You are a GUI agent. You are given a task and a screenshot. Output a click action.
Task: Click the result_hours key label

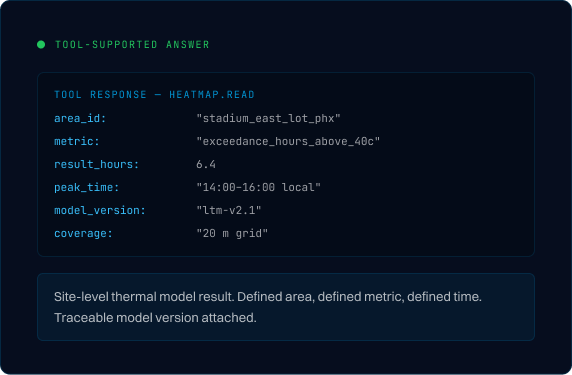[96, 165]
